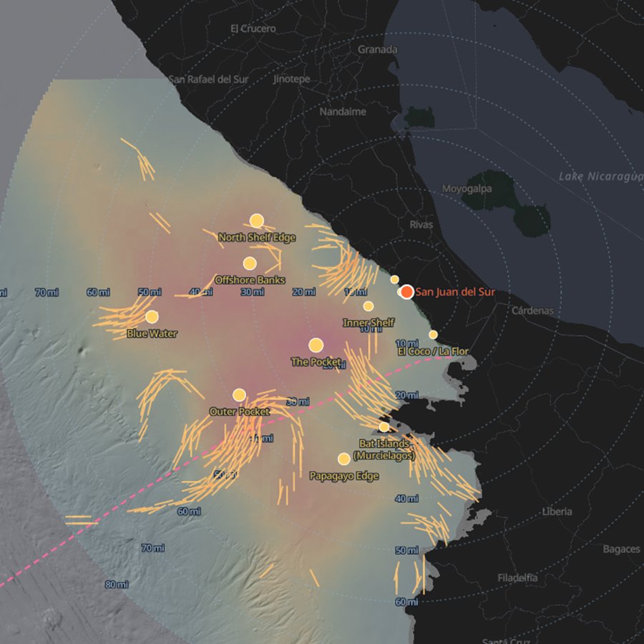Click the El Crucero town label
Screen dimensions: 644x644
(253, 29)
